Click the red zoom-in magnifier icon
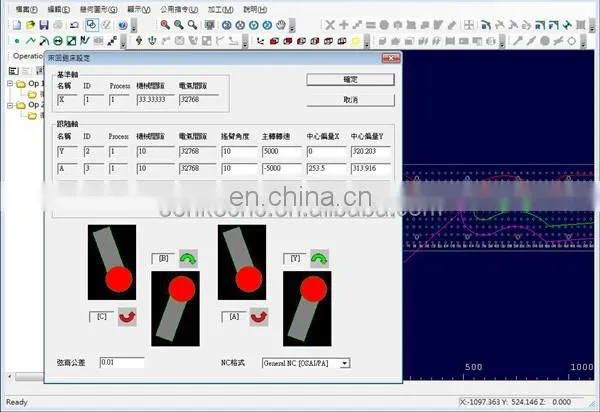Viewport: 600px width, 412px height. pyautogui.click(x=165, y=25)
